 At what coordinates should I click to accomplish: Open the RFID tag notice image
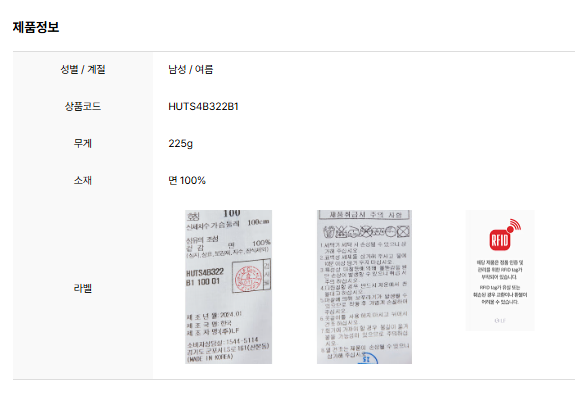click(x=500, y=270)
